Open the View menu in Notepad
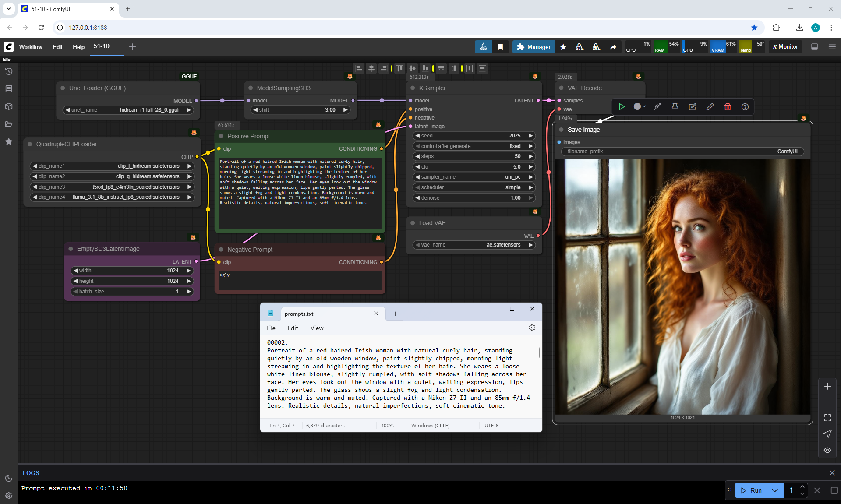 [317, 328]
